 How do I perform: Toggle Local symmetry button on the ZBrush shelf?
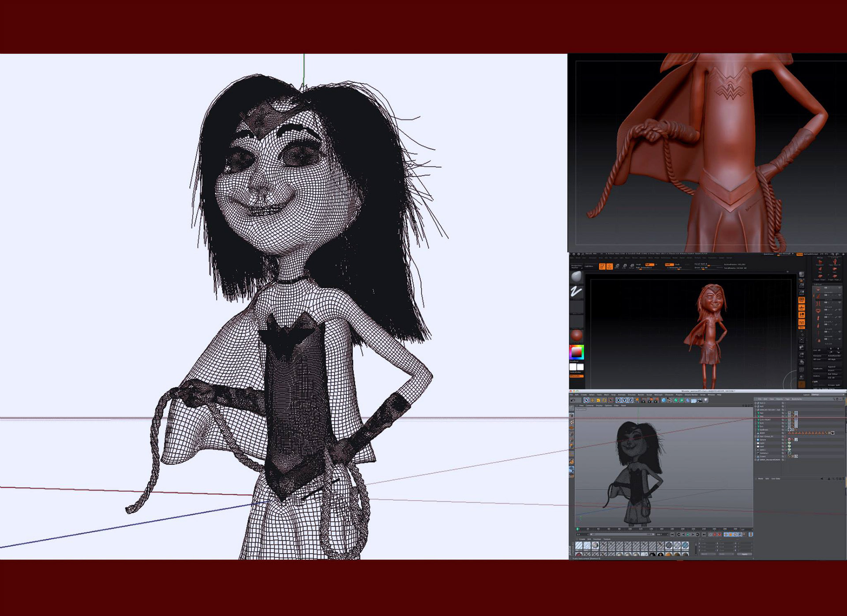tap(802, 322)
